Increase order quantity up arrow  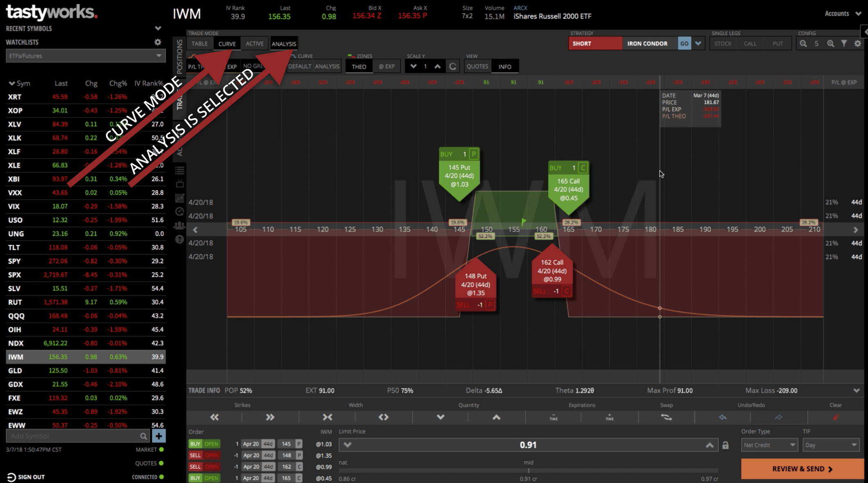point(496,417)
